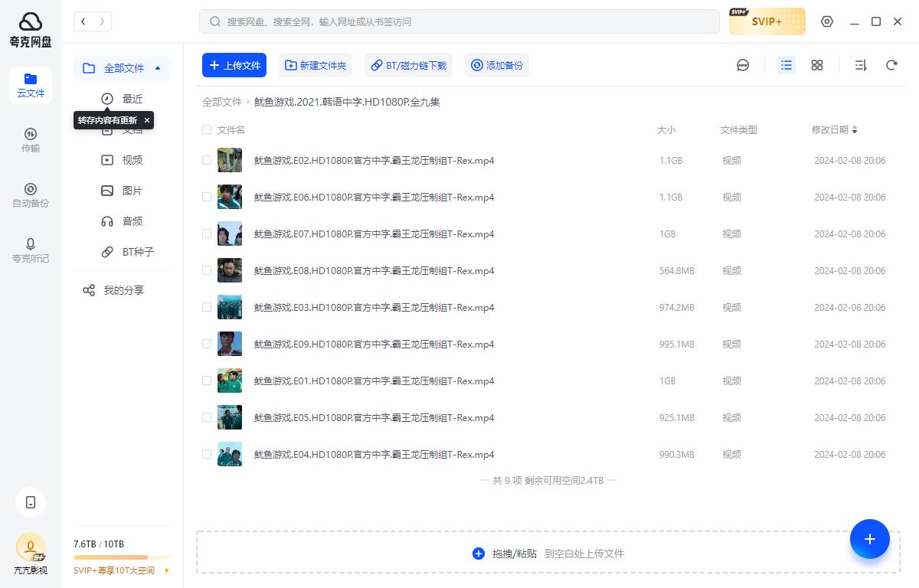Open the feedback NEW chat icon
919x588 pixels.
[x=742, y=66]
